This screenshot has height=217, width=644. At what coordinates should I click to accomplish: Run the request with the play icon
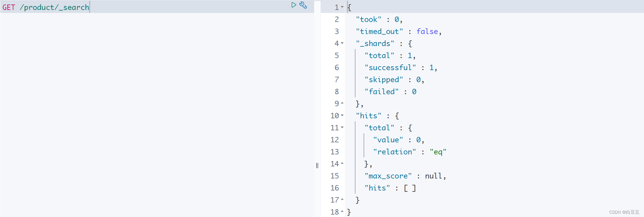click(x=294, y=5)
